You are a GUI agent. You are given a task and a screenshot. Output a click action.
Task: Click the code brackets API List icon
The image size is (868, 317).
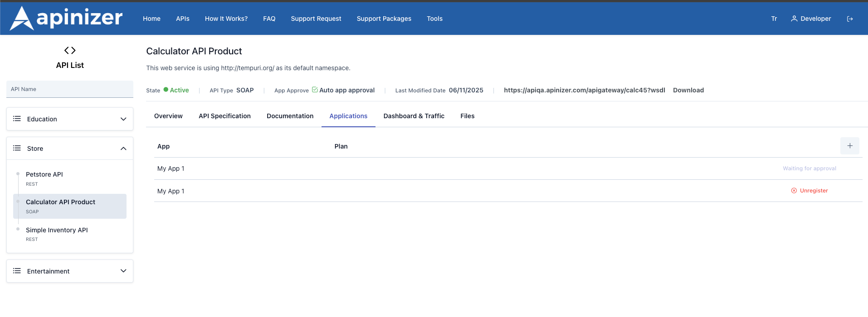70,50
